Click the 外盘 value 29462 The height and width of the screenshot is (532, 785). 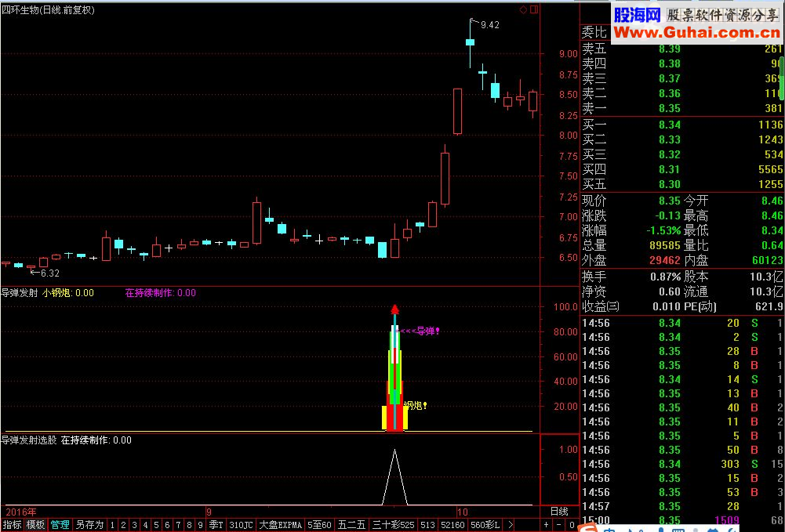pyautogui.click(x=665, y=260)
